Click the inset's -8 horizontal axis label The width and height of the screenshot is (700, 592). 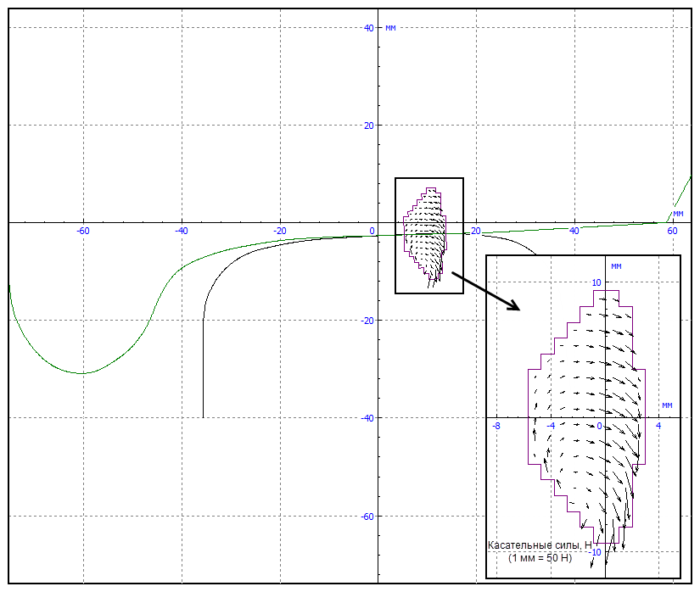[496, 426]
